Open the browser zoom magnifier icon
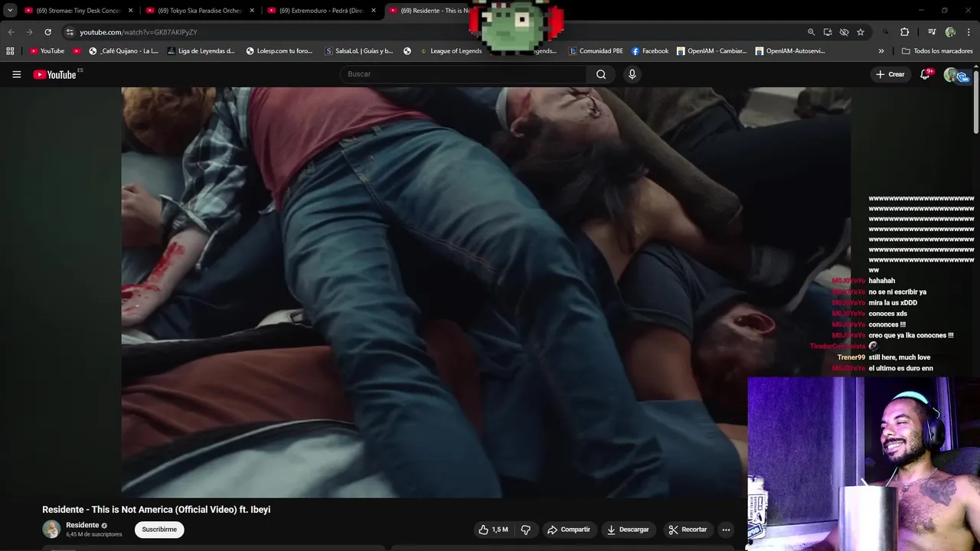This screenshot has height=551, width=980. click(811, 32)
